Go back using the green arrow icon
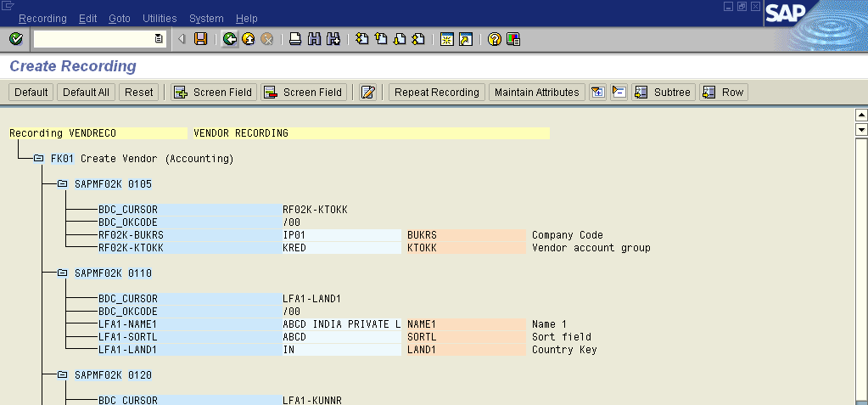The image size is (868, 405). click(x=229, y=39)
